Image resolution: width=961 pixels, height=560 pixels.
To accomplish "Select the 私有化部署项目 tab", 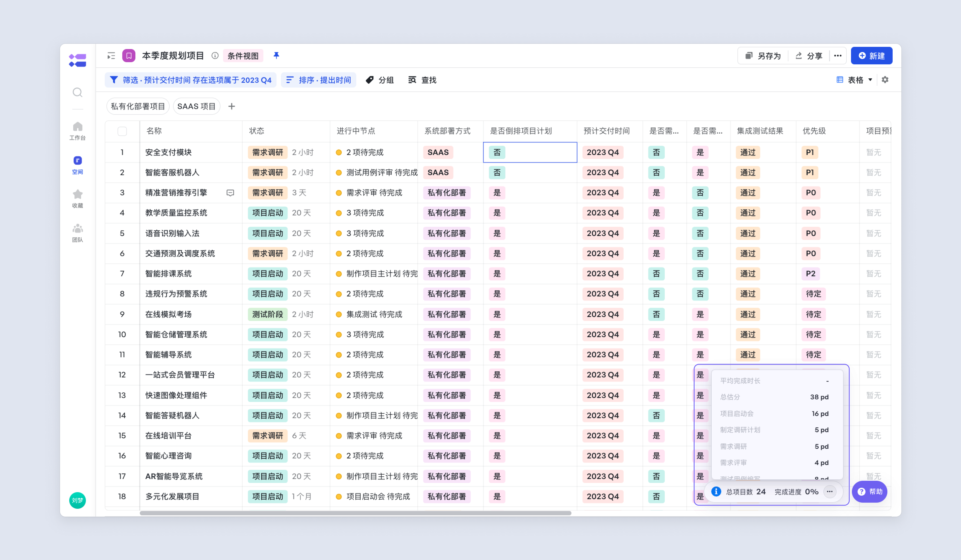I will click(138, 106).
